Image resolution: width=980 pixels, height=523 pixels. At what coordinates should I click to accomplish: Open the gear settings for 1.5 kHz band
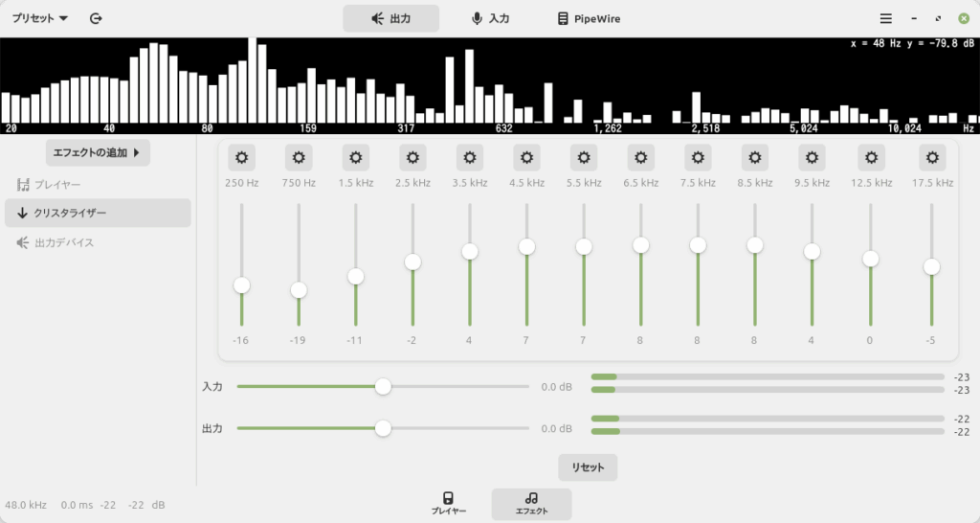tap(355, 158)
